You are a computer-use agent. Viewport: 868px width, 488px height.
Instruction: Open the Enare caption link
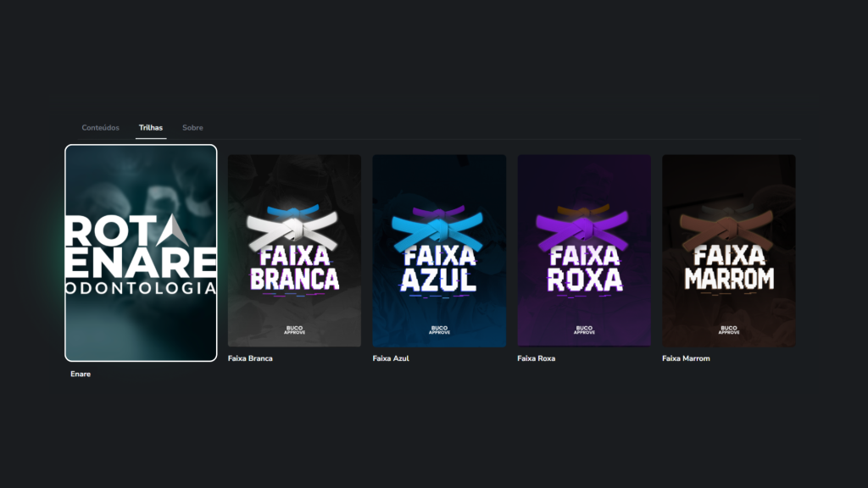tap(81, 374)
